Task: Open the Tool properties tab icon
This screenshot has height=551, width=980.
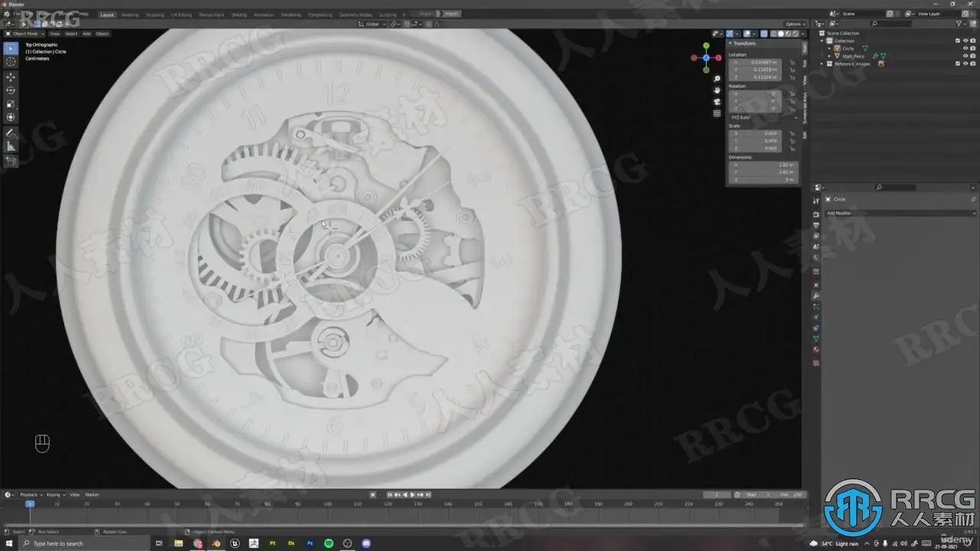Action: [x=816, y=201]
